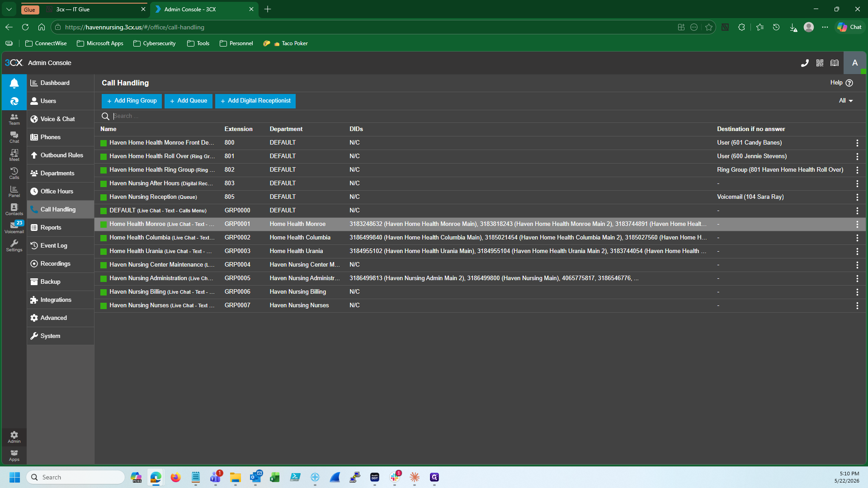Open Phones in admin menu
Screen dimensions: 868x488
tap(61, 137)
